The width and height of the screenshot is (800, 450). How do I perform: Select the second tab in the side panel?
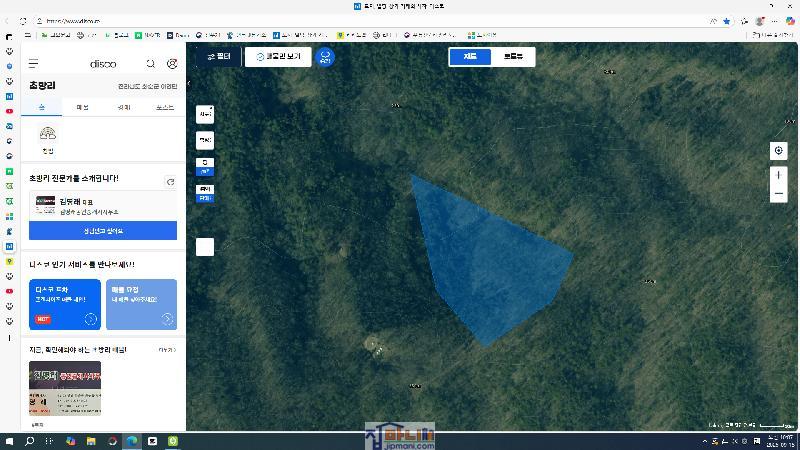pos(83,106)
